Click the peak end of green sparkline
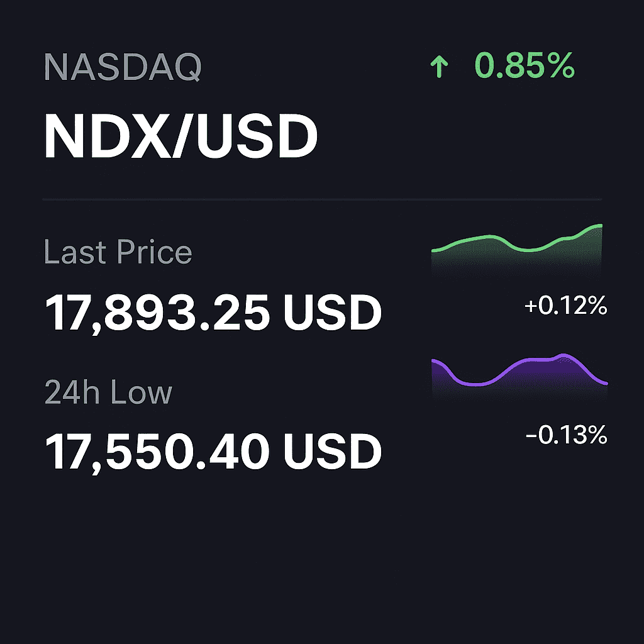Image resolution: width=644 pixels, height=644 pixels. click(x=599, y=226)
